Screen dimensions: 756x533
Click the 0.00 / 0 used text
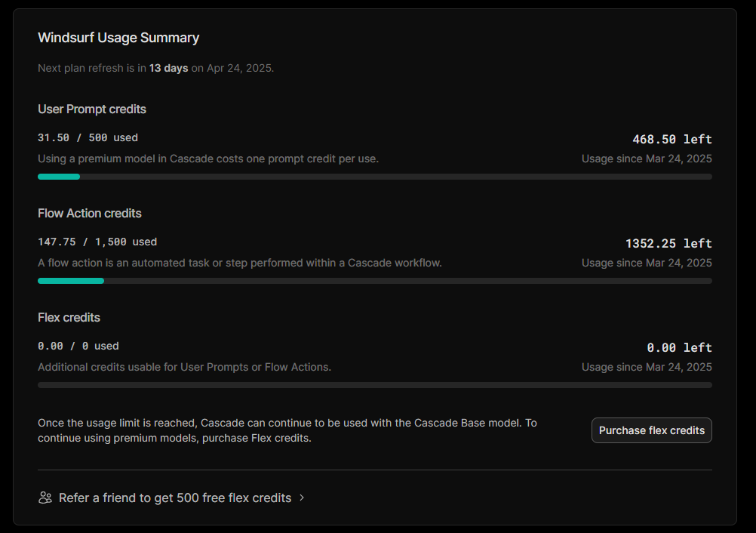click(78, 346)
